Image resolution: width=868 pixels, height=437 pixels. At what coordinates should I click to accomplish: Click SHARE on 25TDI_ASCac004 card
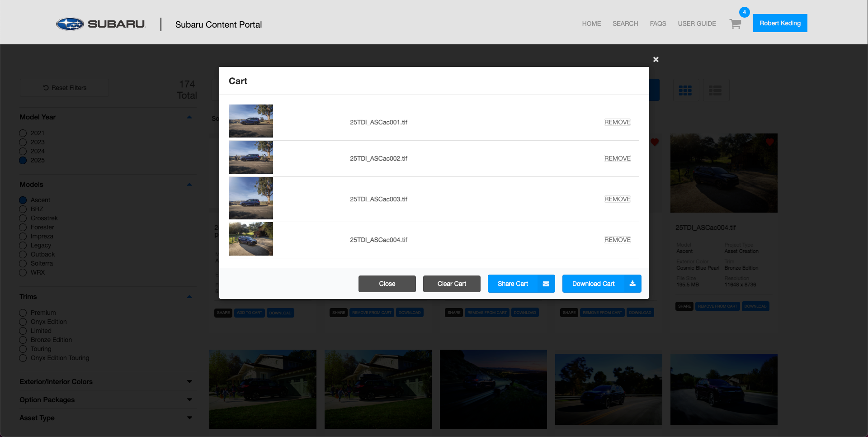(684, 306)
